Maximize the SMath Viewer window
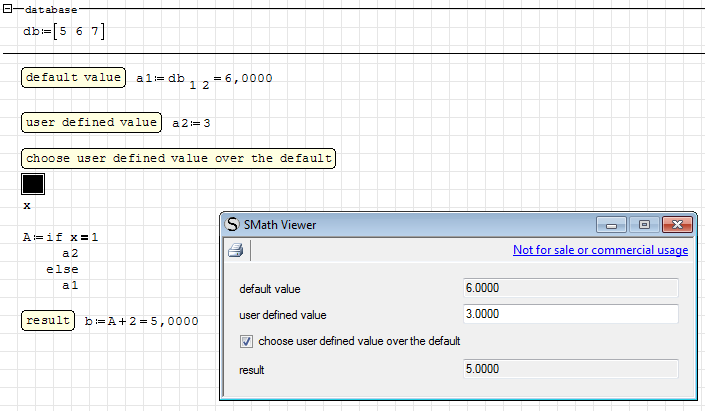 tap(645, 224)
